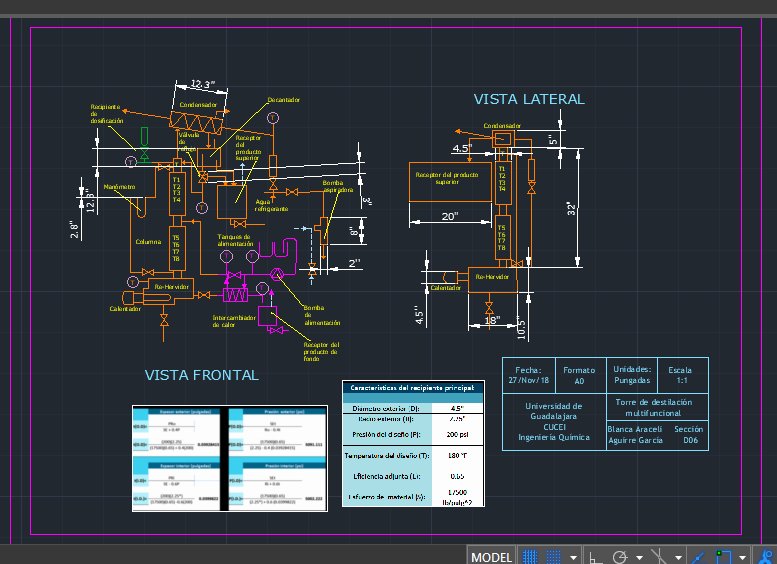
Task: Click the Decantador label
Action: pyautogui.click(x=283, y=100)
